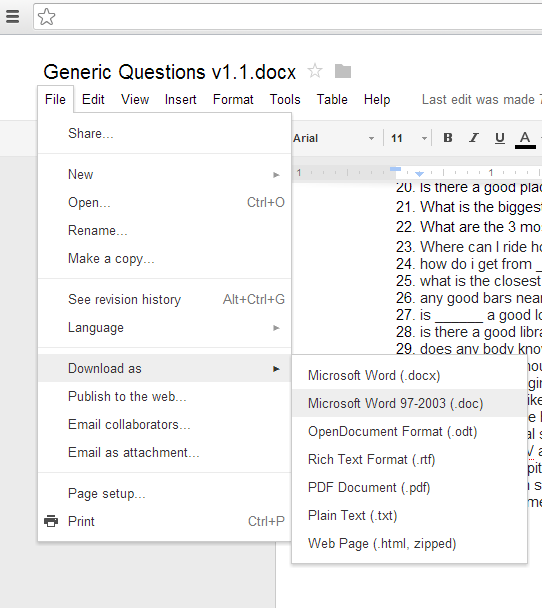
Task: Click the Last edit was made link
Action: (482, 99)
